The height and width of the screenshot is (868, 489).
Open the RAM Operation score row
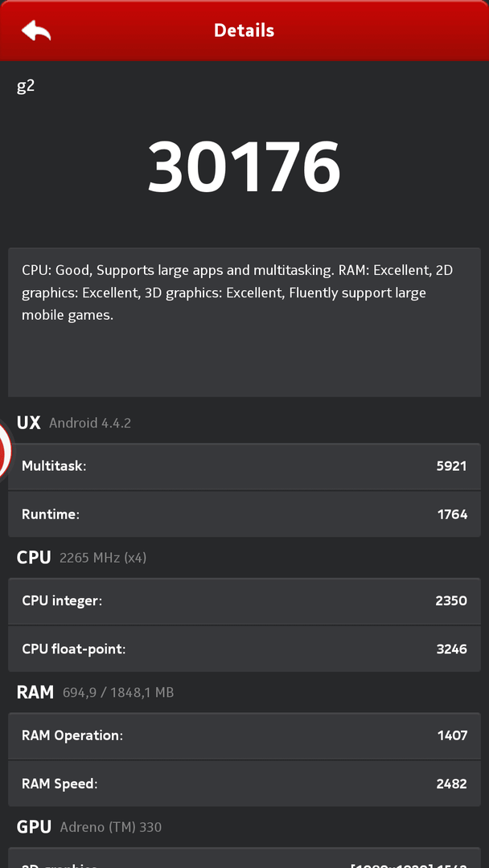(x=244, y=735)
